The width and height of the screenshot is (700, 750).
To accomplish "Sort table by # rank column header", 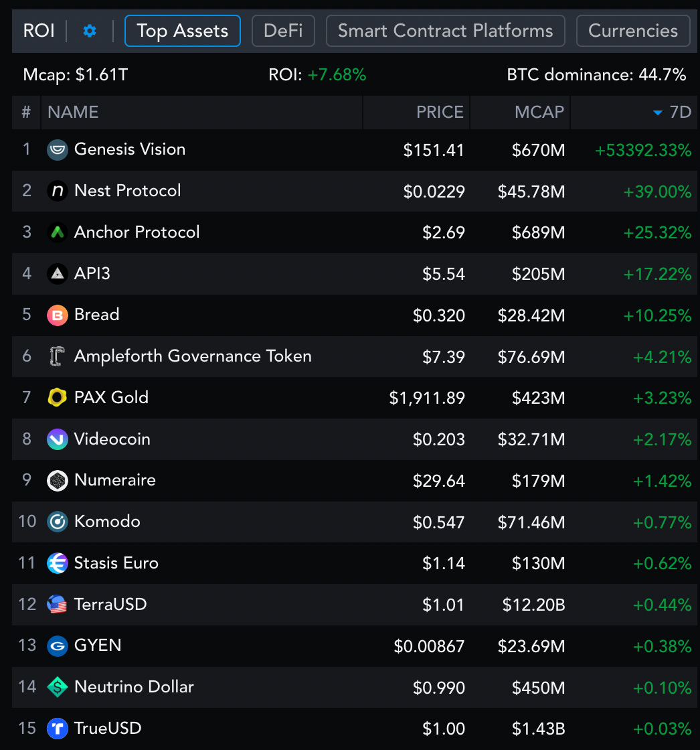I will 26,112.
